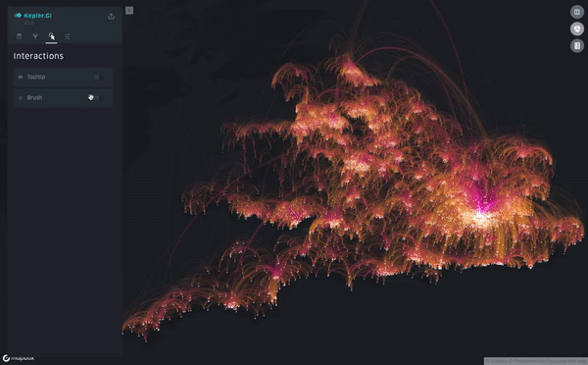Expand the Brush settings row

(x=63, y=98)
